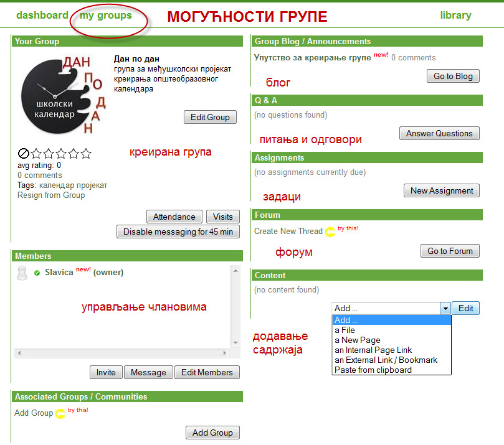504x445 pixels.
Task: Click the yellow hint icon beside Add Group link
Action: pos(60,413)
